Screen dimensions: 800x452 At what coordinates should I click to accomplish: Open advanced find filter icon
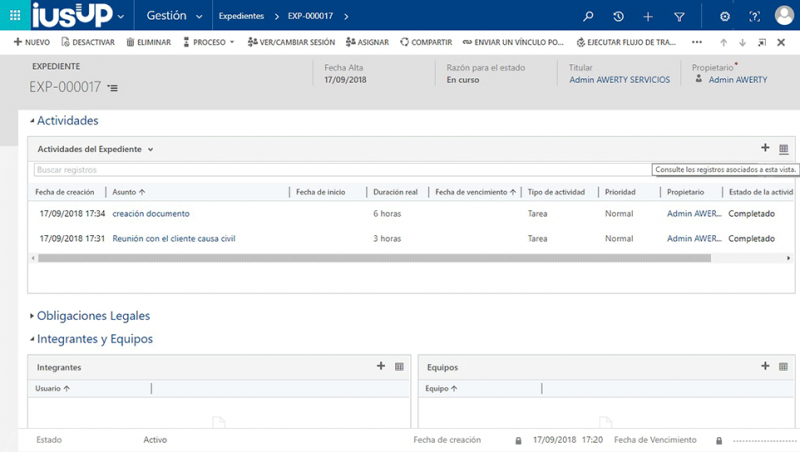click(679, 17)
